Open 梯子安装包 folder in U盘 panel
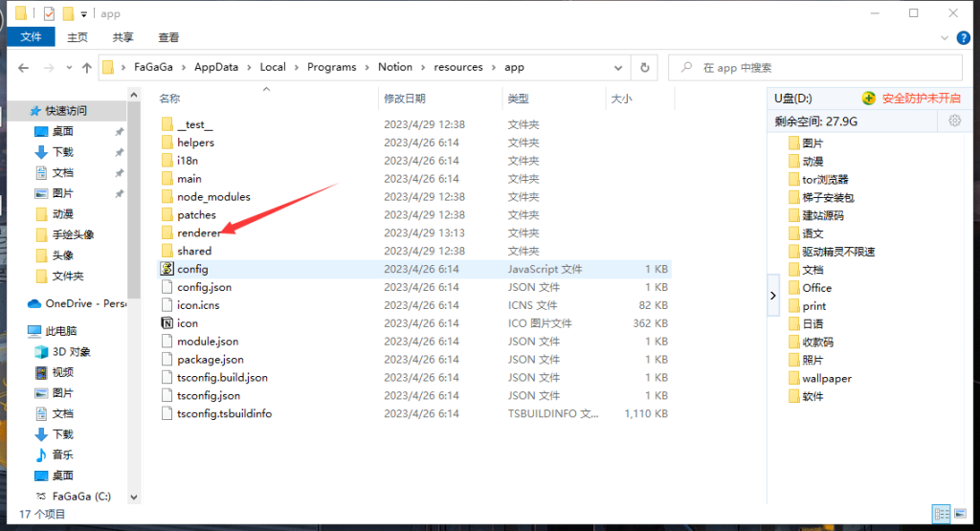The width and height of the screenshot is (980, 531). 828,197
